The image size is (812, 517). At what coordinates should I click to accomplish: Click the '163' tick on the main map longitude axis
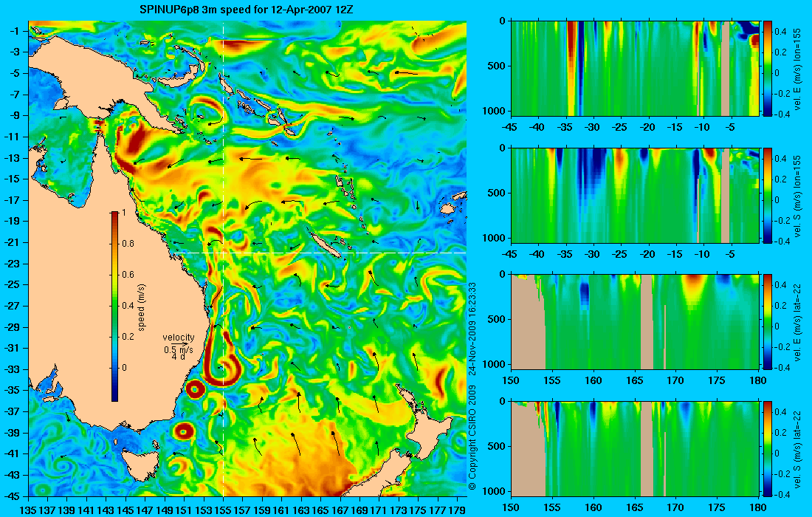coord(301,510)
